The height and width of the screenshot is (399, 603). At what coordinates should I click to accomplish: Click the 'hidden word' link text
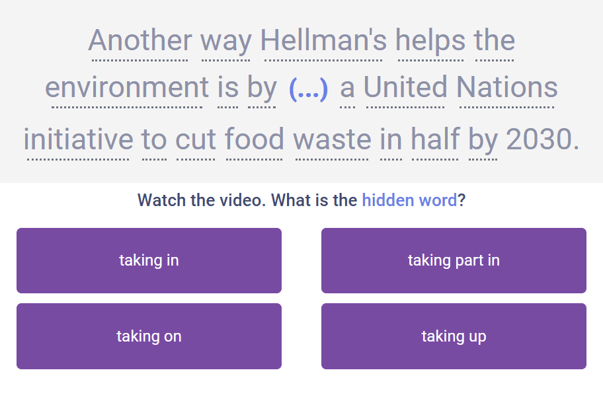coord(409,200)
